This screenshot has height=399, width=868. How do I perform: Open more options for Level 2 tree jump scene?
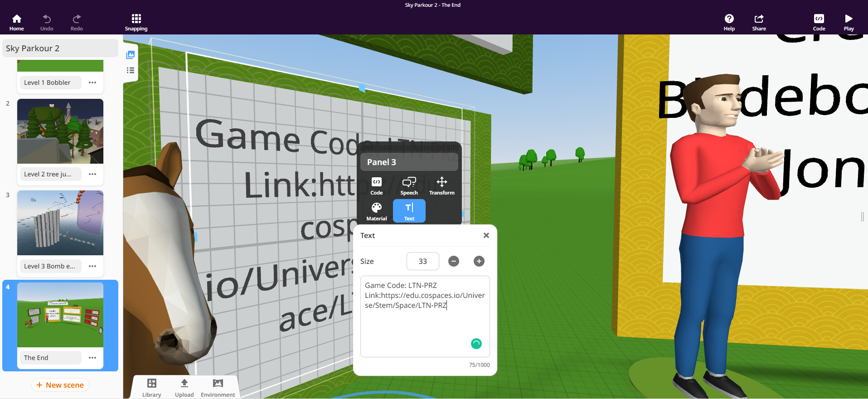92,174
